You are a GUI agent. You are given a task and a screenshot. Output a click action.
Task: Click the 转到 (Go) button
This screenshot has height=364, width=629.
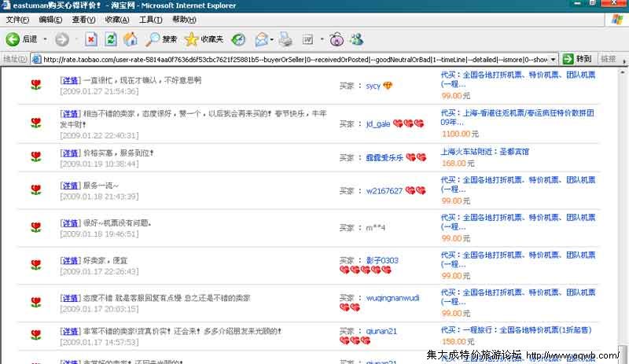pos(578,59)
